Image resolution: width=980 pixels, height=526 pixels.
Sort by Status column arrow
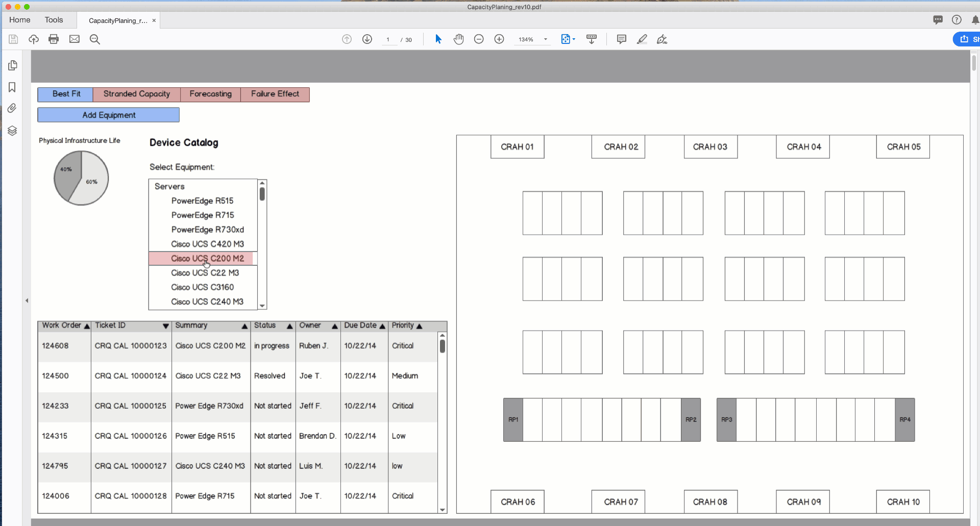point(289,326)
